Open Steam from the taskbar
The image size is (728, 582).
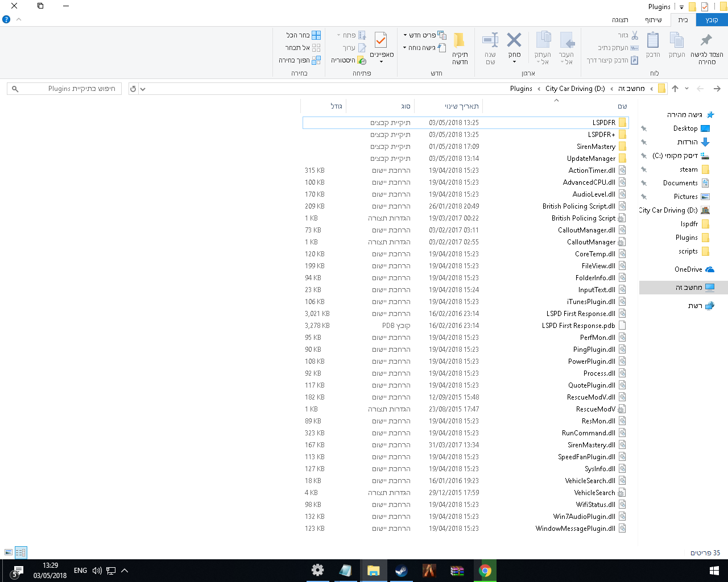click(x=402, y=571)
